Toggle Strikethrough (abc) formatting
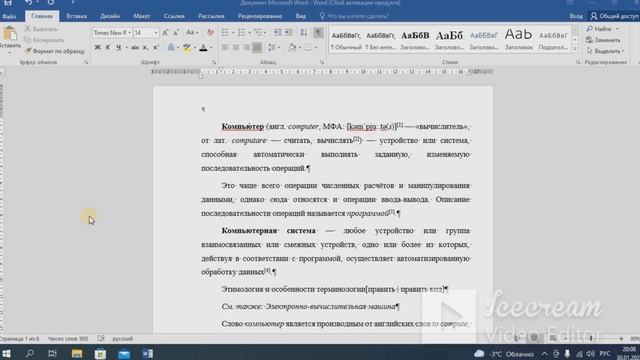Image resolution: width=640 pixels, height=360 pixels. pyautogui.click(x=135, y=47)
